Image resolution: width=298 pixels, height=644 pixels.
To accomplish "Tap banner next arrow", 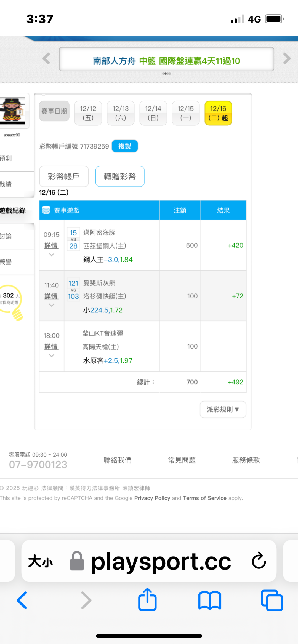I will pyautogui.click(x=287, y=58).
